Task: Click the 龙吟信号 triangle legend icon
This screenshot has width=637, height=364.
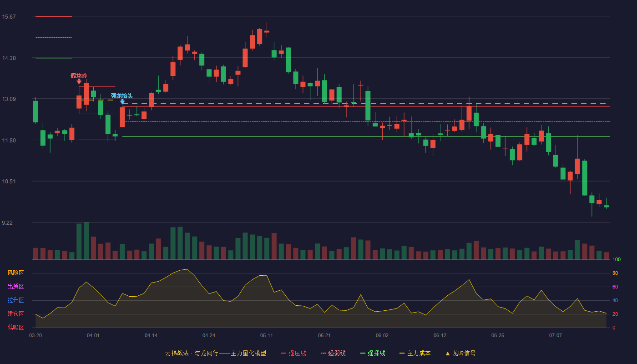Action: point(448,353)
